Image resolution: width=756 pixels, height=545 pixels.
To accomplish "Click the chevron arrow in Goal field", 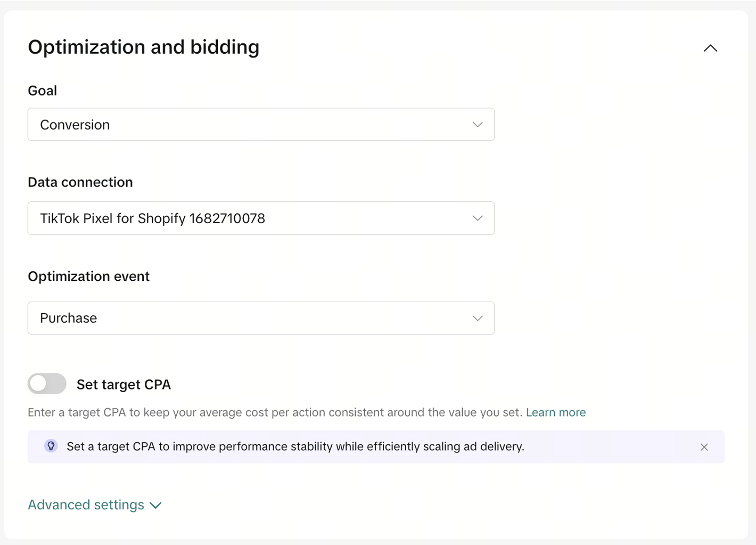I will (478, 125).
